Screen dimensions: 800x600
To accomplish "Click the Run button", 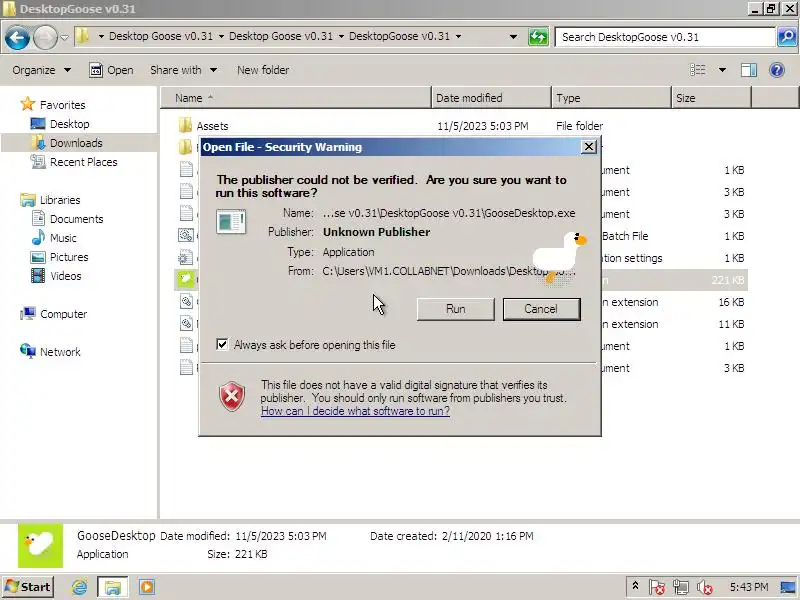I will pos(456,309).
